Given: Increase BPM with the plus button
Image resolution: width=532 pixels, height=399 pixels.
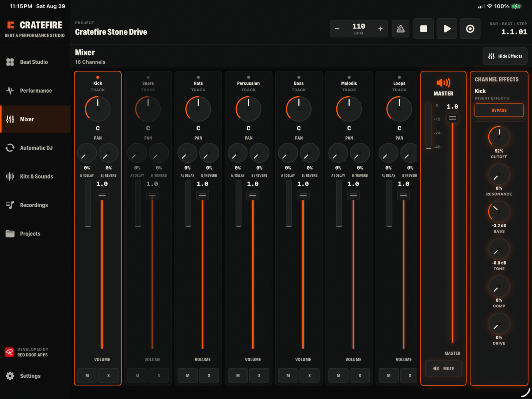Looking at the screenshot, I should click(x=380, y=29).
